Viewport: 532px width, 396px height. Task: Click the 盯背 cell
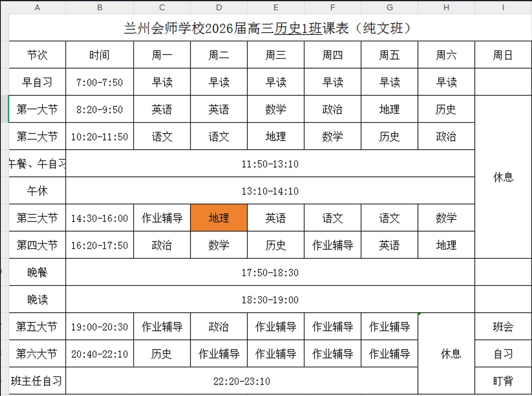click(x=503, y=381)
